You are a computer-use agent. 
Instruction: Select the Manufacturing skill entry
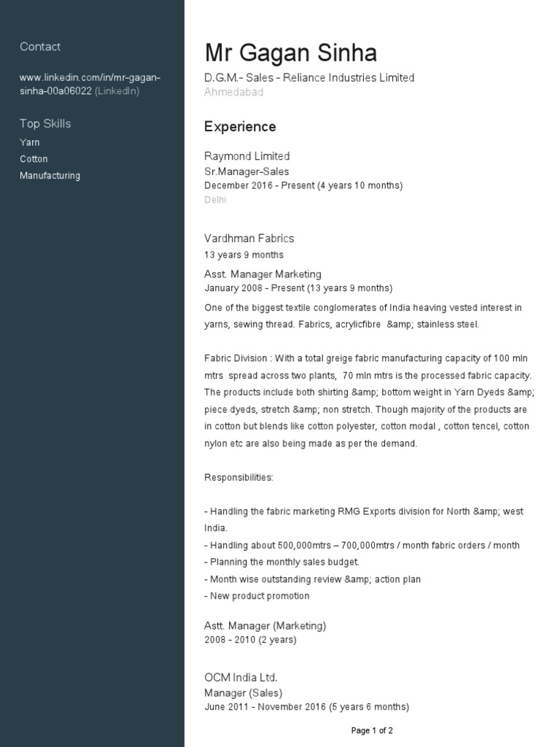(x=50, y=176)
